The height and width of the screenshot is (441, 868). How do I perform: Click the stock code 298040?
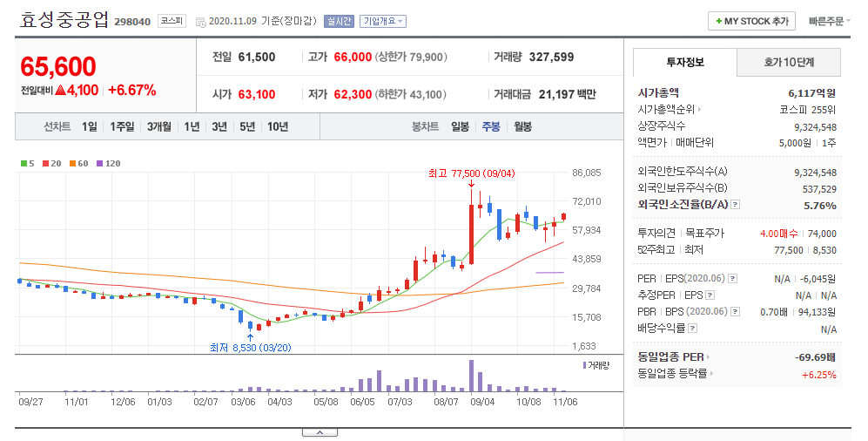pos(132,22)
